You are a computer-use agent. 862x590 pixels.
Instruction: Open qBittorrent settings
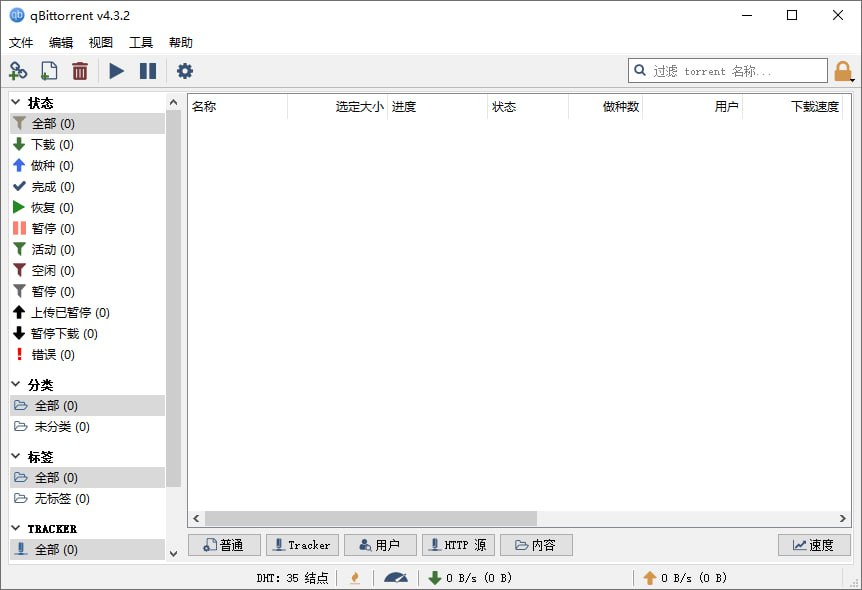coord(184,71)
